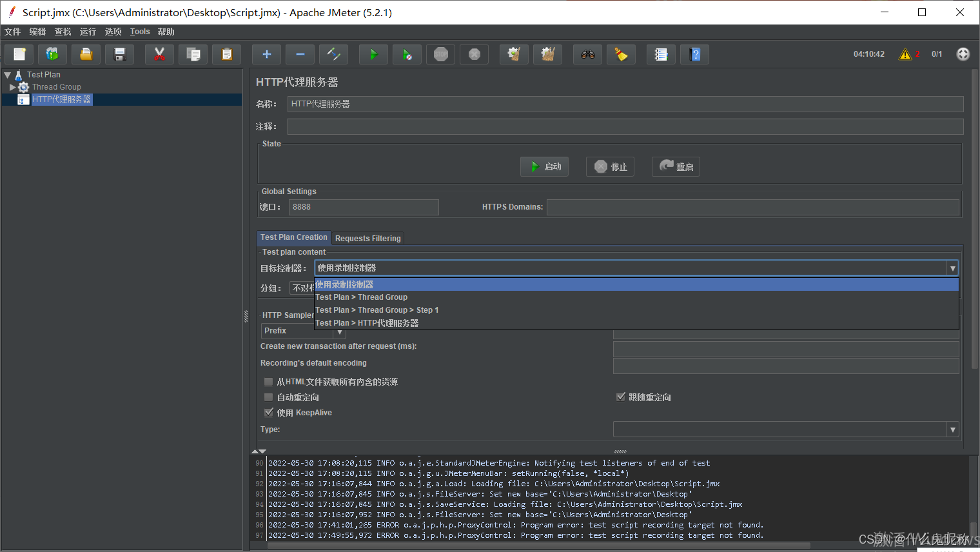Screen dimensions: 980x552
Task: Open Search with the binoculars icon
Action: [x=588, y=54]
